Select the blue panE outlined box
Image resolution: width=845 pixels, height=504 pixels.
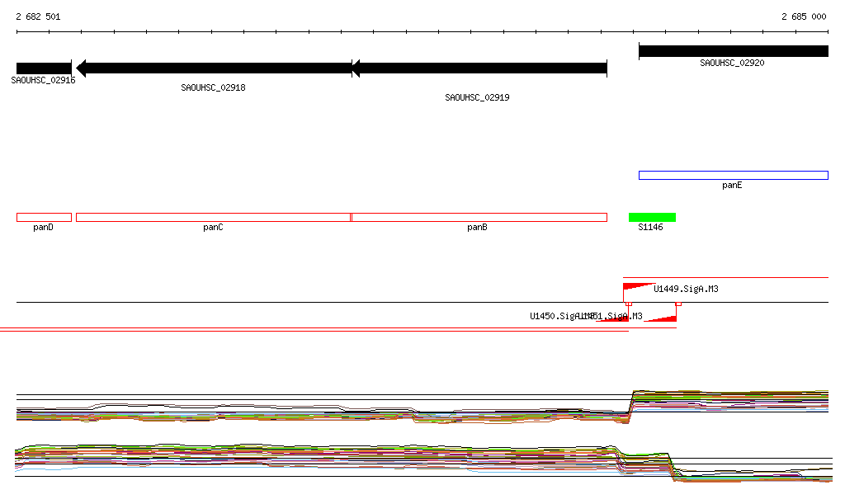click(733, 175)
